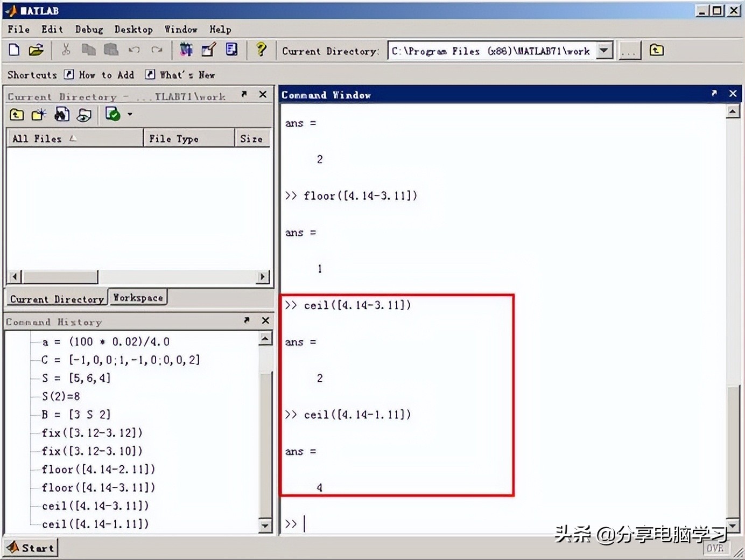
Task: Click file list scroll left arrow
Action: coord(15,277)
